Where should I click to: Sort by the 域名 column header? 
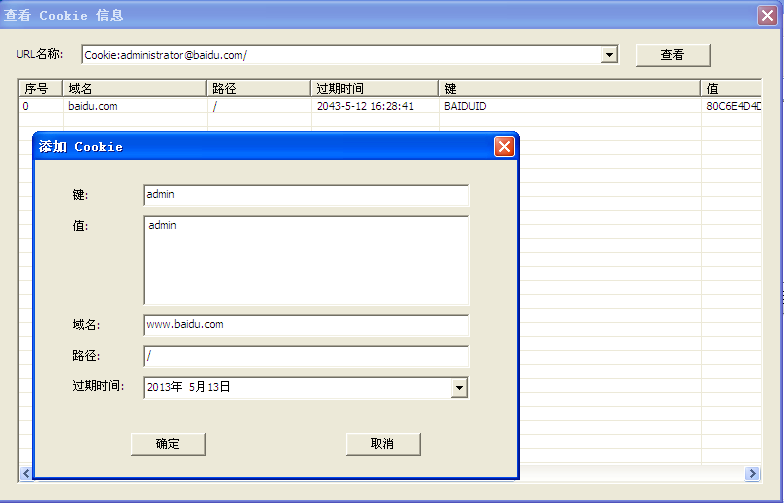[134, 88]
